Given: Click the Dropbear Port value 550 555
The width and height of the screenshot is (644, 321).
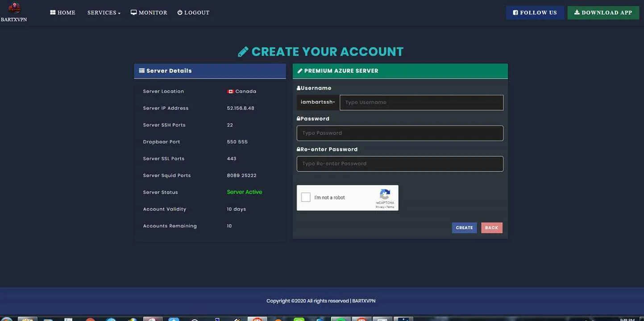Looking at the screenshot, I should point(237,142).
